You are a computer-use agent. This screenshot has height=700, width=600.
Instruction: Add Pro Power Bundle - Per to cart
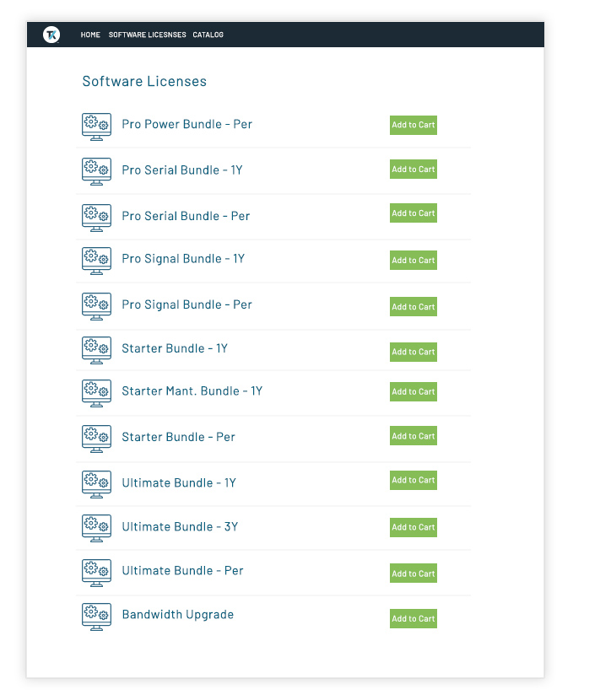(x=413, y=125)
